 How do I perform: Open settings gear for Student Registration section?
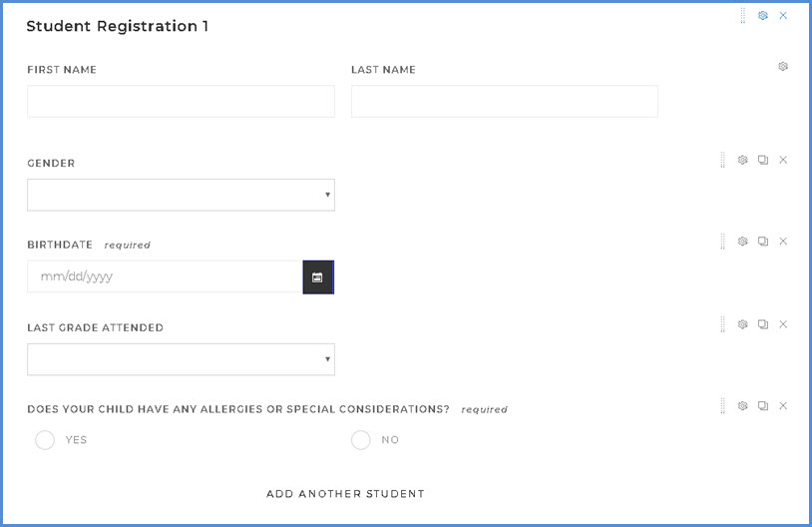(x=763, y=16)
